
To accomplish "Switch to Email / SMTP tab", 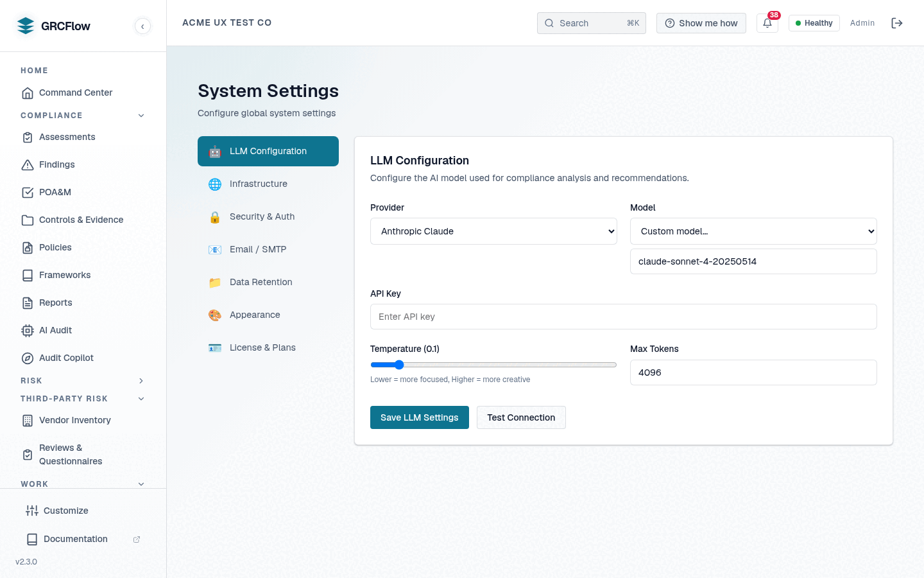I will 268,249.
